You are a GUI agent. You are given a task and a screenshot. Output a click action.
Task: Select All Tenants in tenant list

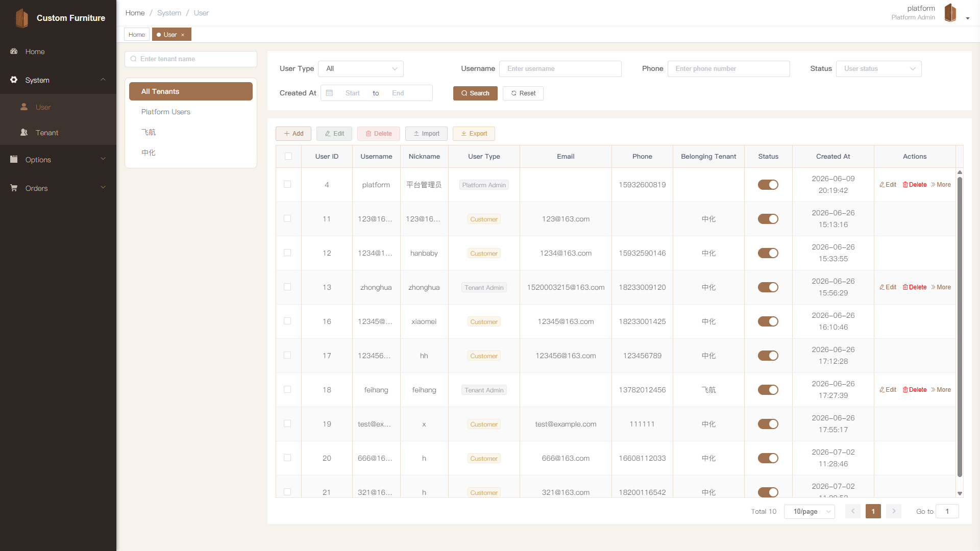click(191, 91)
